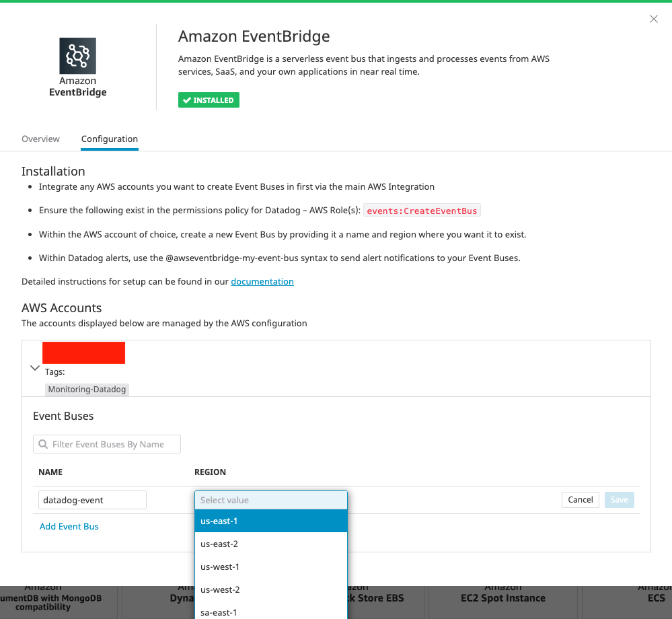This screenshot has width=672, height=619.
Task: Click the Amazon EC2 Spot Instance tile
Action: pos(502,598)
